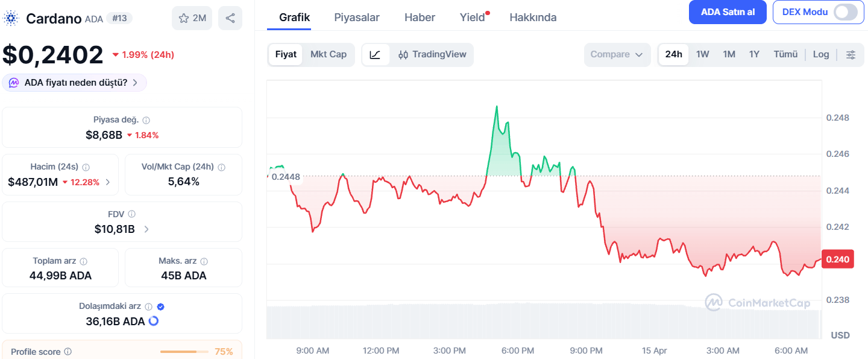Click the 1.99% (24h) change text
868x359 pixels.
click(x=148, y=55)
